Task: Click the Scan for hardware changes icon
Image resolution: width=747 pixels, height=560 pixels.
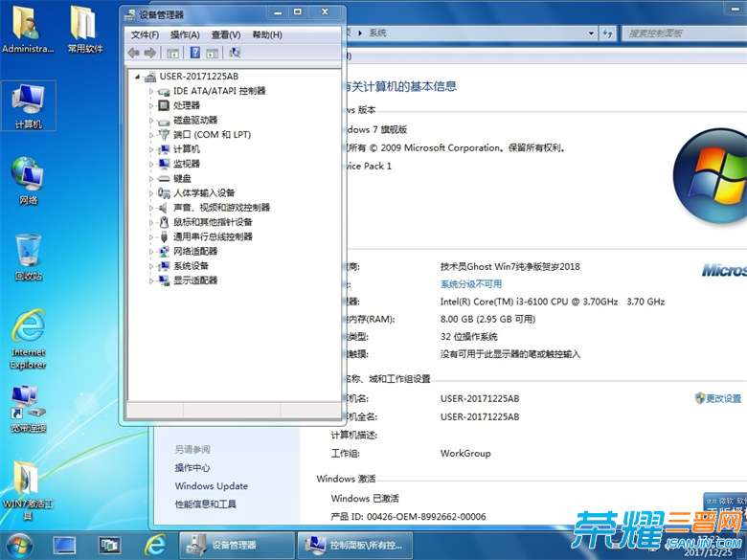Action: [235, 53]
